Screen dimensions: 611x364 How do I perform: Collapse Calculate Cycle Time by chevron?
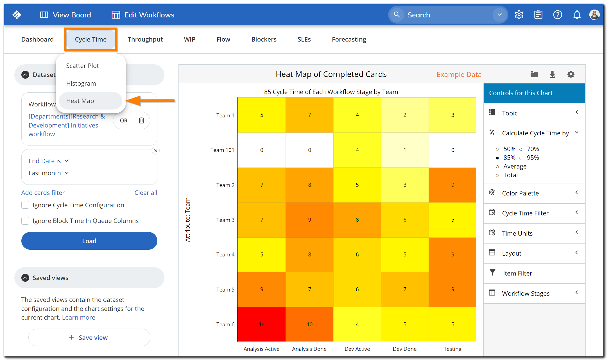coord(577,132)
